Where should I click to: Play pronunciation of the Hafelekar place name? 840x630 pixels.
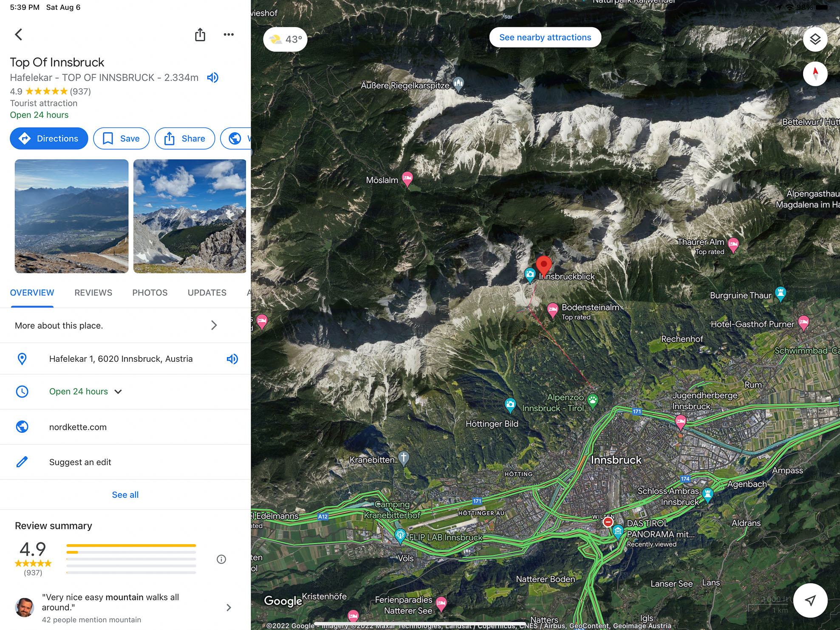click(212, 77)
